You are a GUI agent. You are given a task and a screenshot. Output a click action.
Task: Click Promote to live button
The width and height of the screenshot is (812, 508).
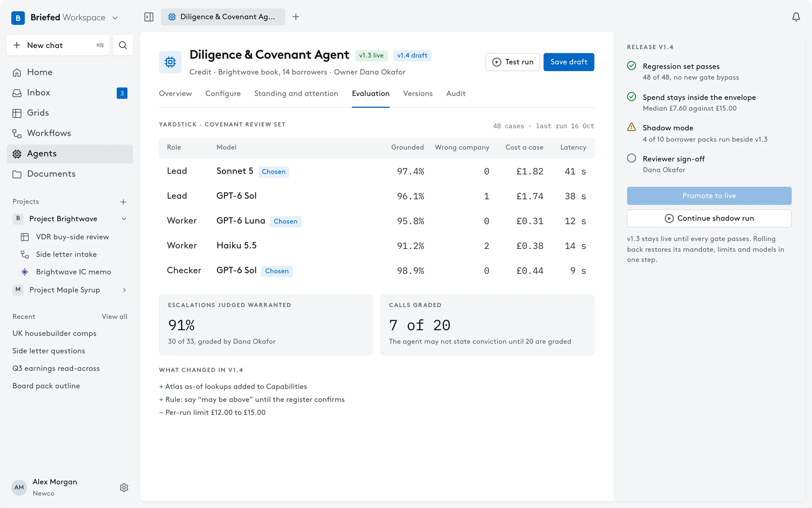(709, 196)
